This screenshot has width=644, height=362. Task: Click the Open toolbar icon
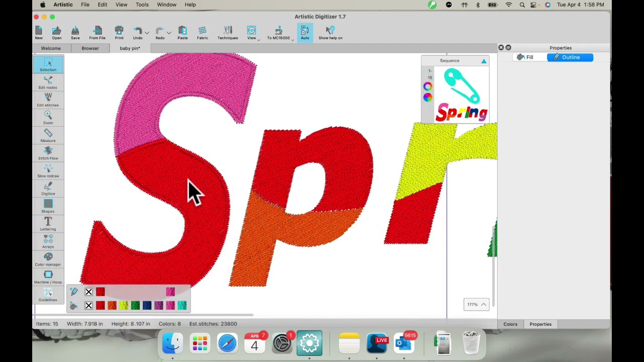(x=56, y=33)
